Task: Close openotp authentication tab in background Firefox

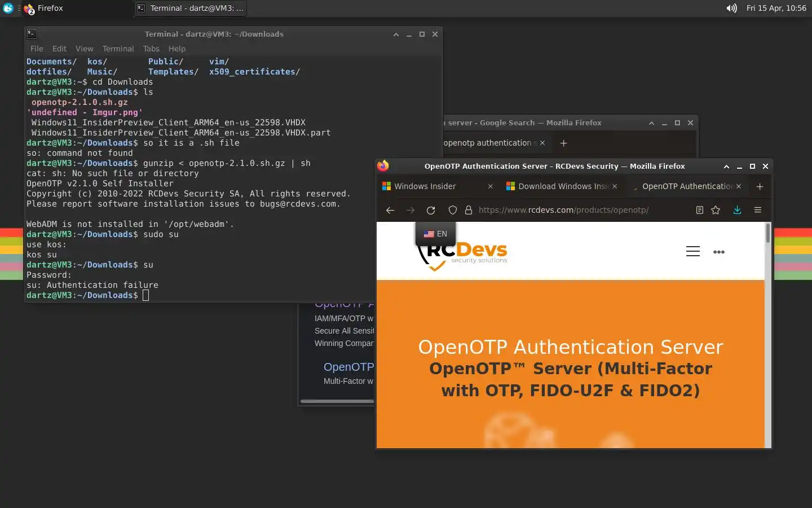Action: coord(542,143)
